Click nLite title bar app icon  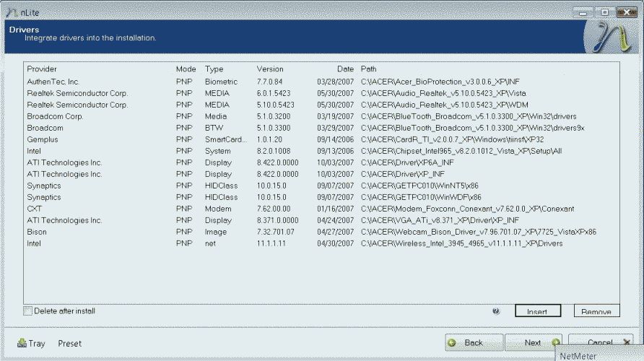[x=12, y=12]
